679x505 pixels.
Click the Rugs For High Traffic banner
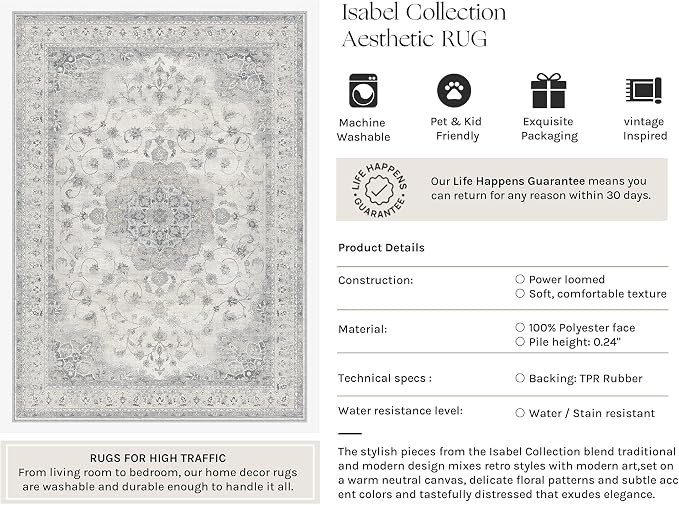(158, 472)
